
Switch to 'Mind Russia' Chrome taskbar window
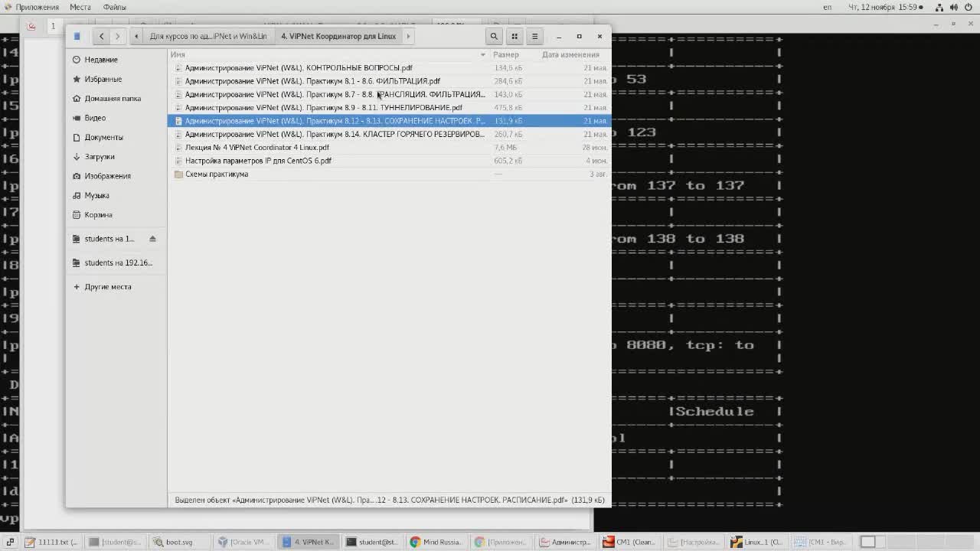(x=436, y=542)
